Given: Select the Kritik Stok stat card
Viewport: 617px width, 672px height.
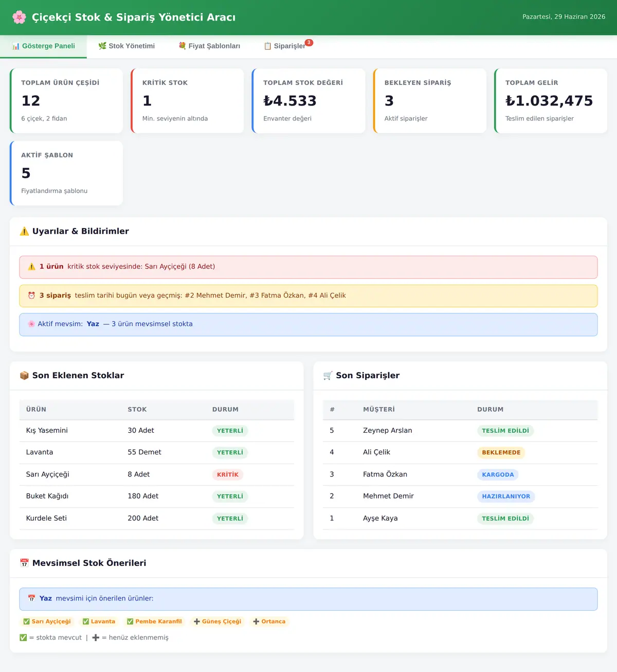Looking at the screenshot, I should pyautogui.click(x=188, y=101).
